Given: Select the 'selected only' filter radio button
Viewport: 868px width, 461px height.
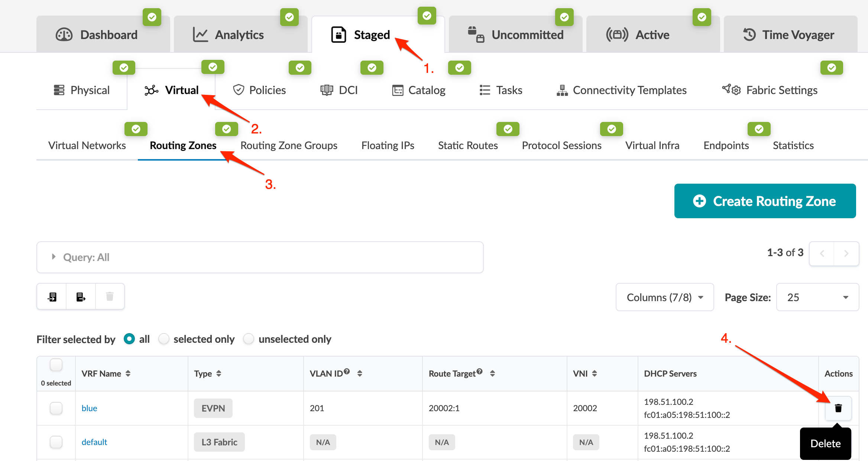Looking at the screenshot, I should coord(164,339).
